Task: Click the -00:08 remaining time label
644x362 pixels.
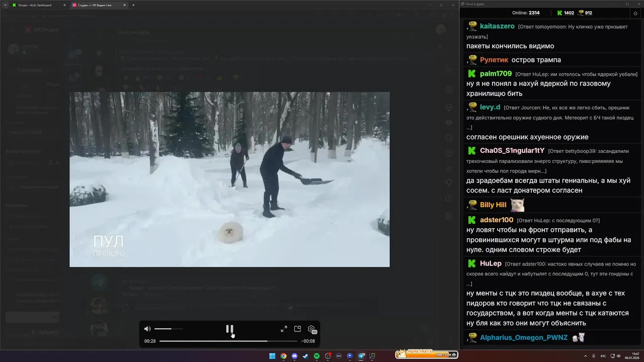Action: coord(308,341)
